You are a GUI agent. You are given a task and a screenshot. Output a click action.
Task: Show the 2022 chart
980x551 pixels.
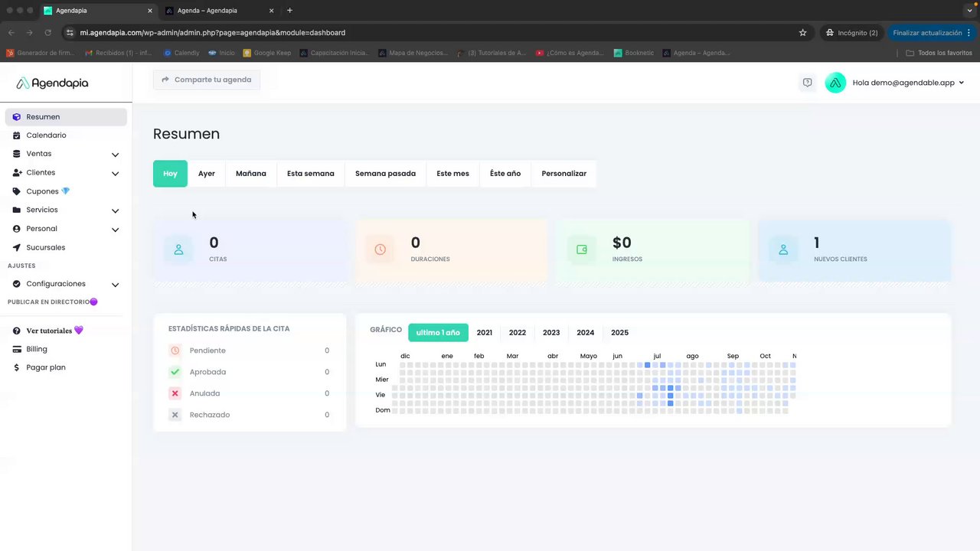point(518,333)
